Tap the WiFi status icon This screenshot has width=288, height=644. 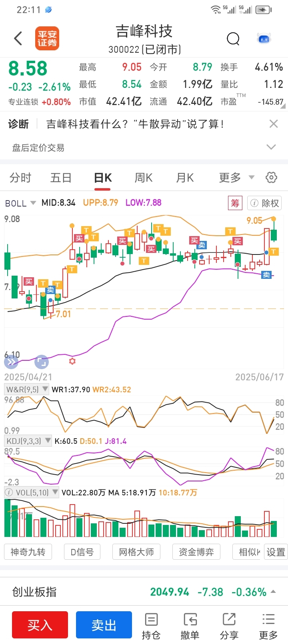click(216, 10)
